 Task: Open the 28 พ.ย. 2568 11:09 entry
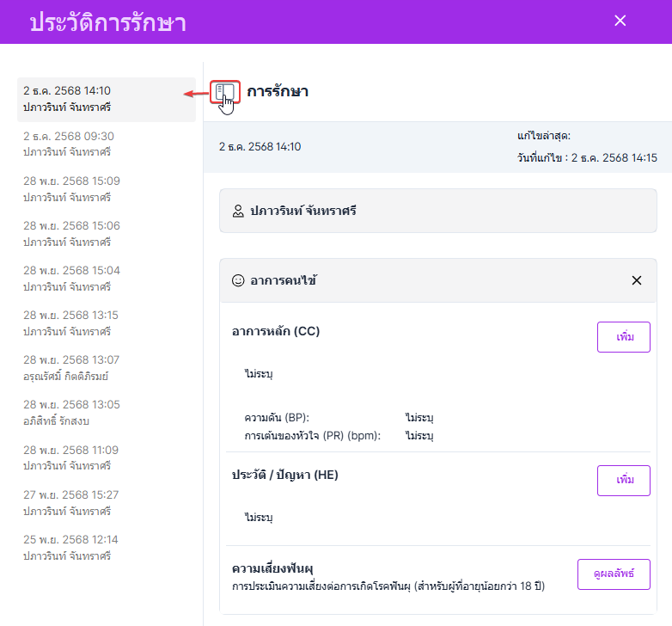[107, 457]
